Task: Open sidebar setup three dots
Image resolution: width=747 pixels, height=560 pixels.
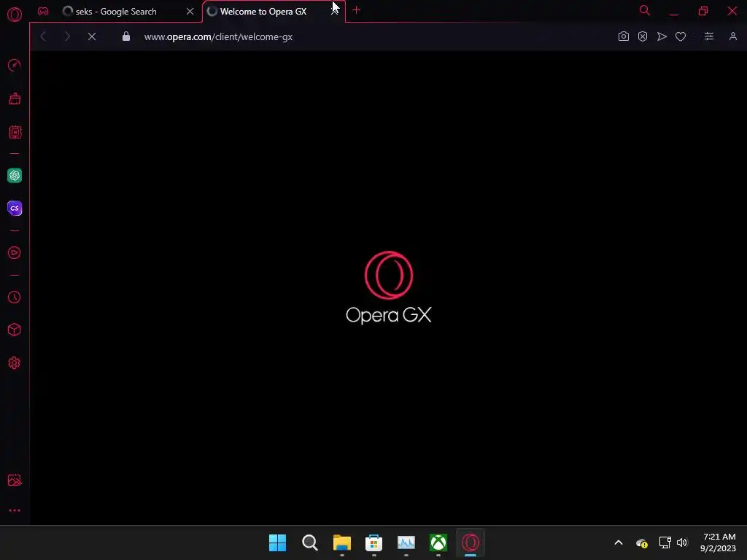Action: [15, 510]
